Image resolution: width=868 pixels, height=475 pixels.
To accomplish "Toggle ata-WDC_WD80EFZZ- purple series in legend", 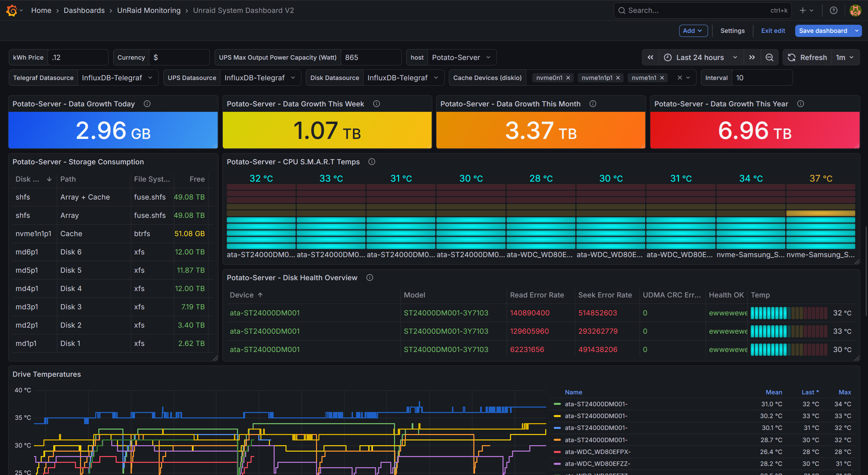I will click(597, 464).
